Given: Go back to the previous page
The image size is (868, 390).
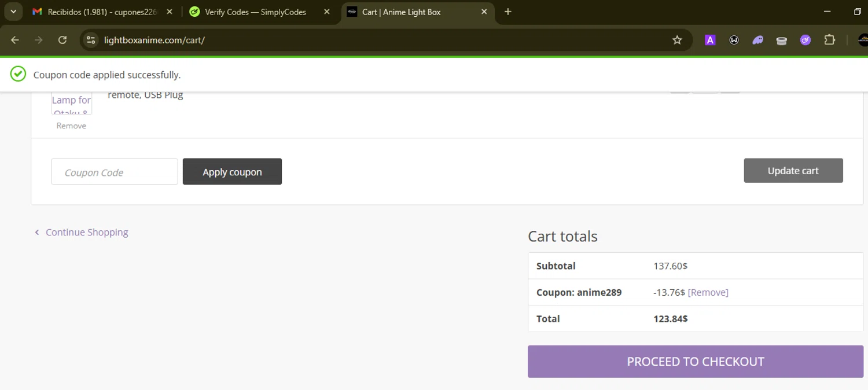Looking at the screenshot, I should click(x=15, y=40).
